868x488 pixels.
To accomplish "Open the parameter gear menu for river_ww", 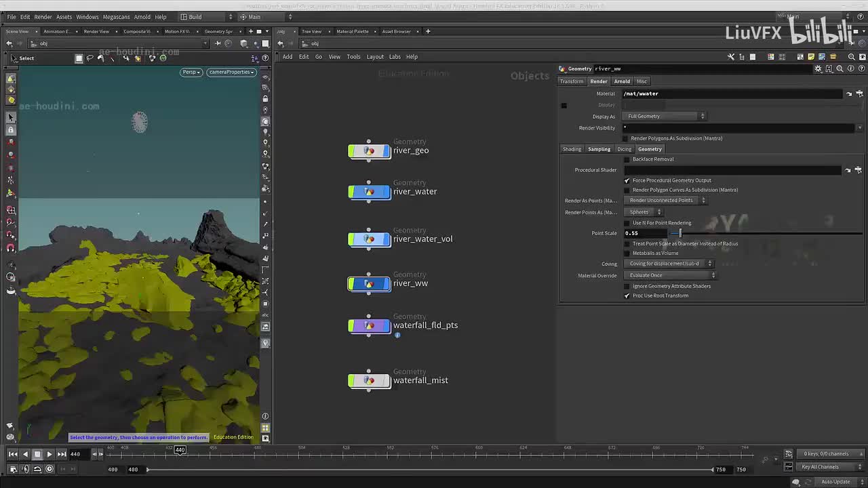I will tap(818, 68).
